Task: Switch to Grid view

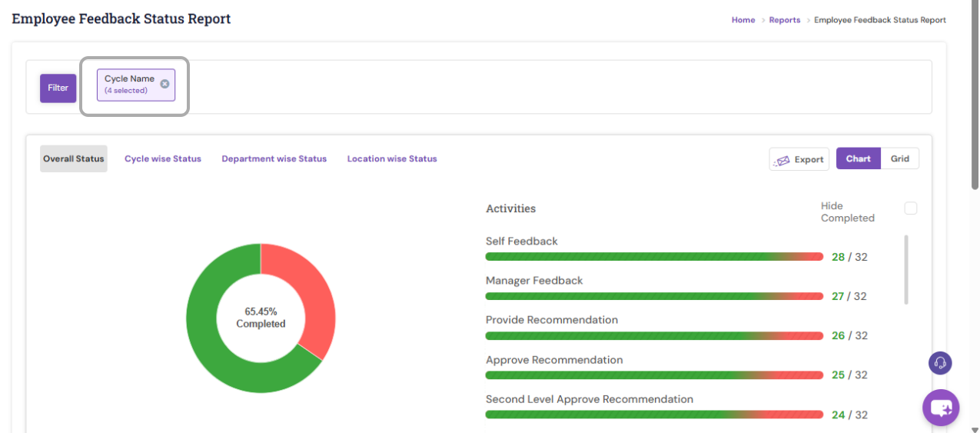Action: (900, 158)
